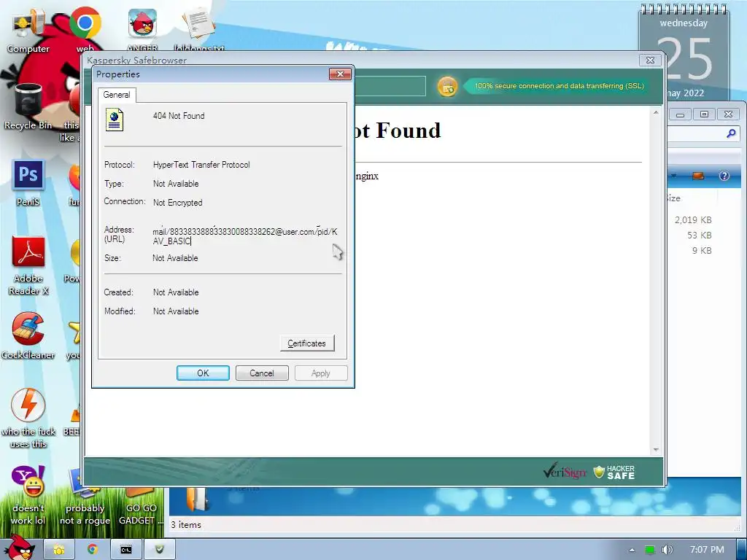Open Chrome from the taskbar
The width and height of the screenshot is (747, 560).
(x=92, y=550)
